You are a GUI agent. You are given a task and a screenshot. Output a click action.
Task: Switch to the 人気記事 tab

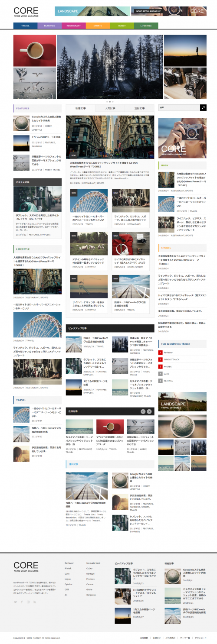tap(110, 108)
